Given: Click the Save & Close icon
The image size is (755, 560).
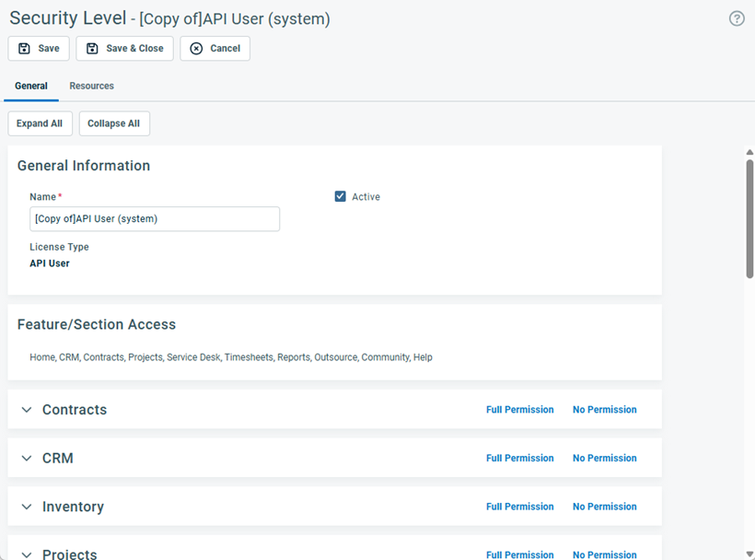Looking at the screenshot, I should point(91,48).
